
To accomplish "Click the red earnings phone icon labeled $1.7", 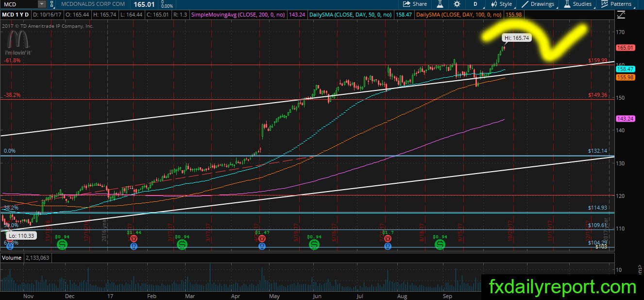I will click(388, 239).
